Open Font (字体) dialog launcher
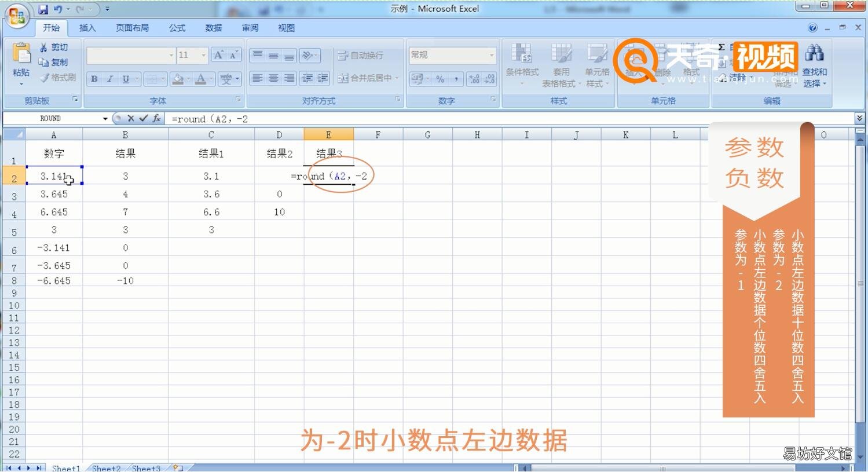Viewport: 868px width, 472px height. point(239,100)
